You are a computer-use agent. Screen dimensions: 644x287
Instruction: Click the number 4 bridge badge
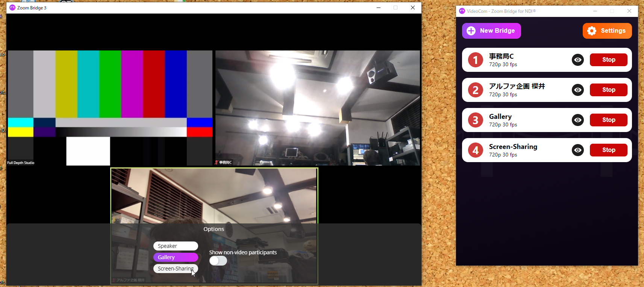[x=476, y=150]
